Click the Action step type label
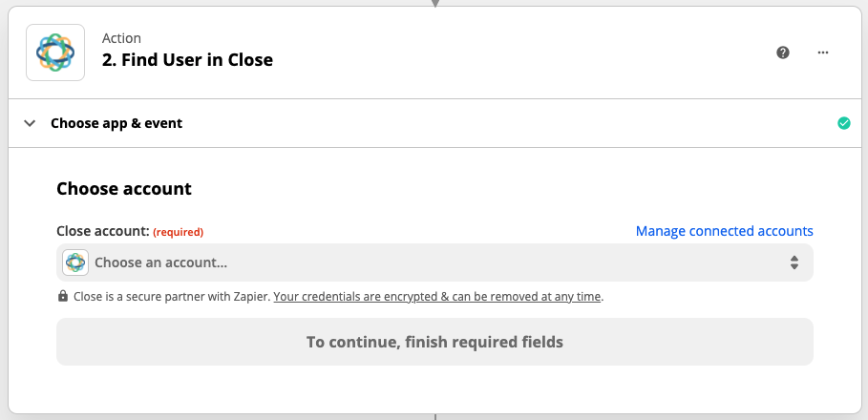The width and height of the screenshot is (868, 420). (121, 38)
